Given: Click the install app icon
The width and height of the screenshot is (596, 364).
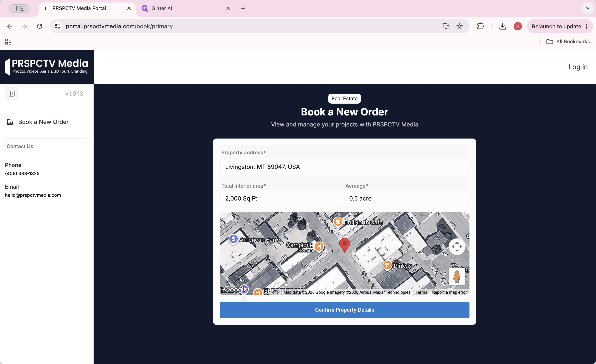Looking at the screenshot, I should point(446,26).
